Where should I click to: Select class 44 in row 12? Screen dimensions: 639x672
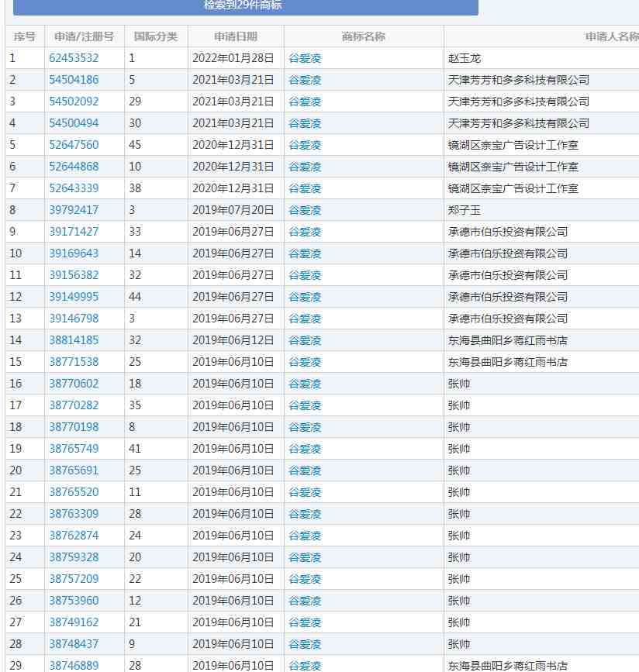(x=135, y=297)
